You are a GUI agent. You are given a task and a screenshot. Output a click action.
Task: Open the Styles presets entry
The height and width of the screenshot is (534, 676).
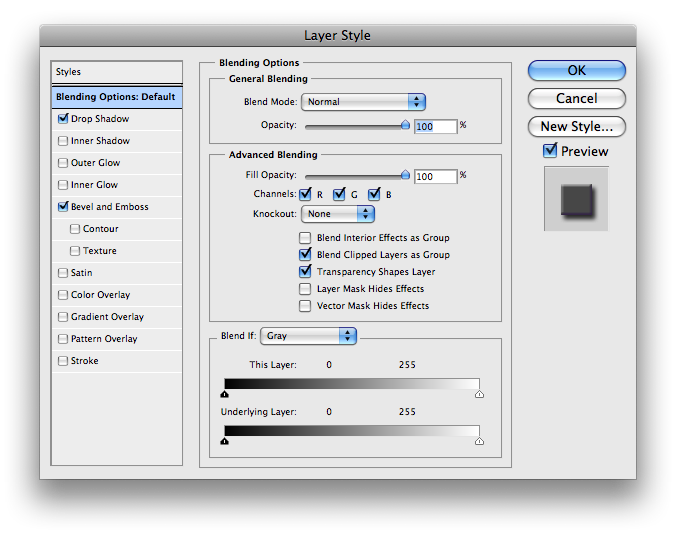pyautogui.click(x=116, y=72)
